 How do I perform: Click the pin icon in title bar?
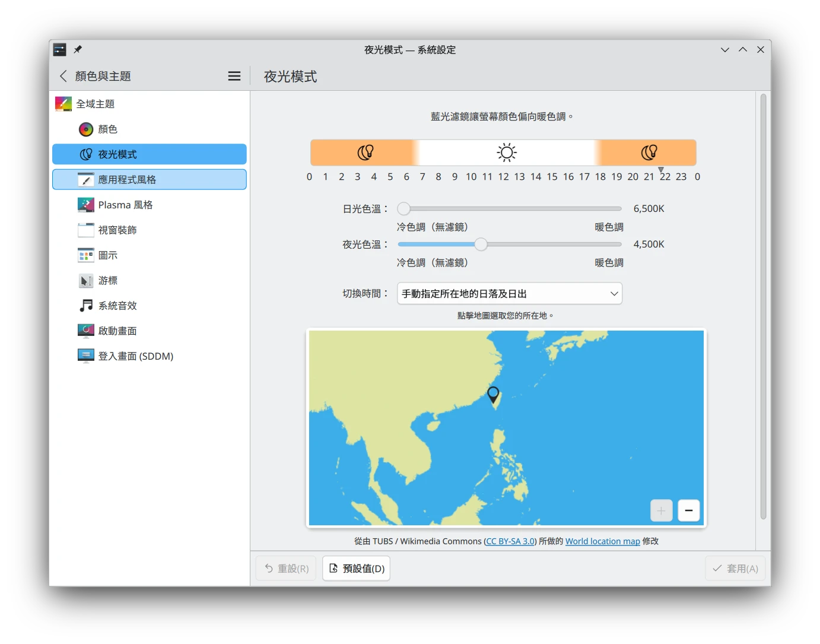click(78, 50)
